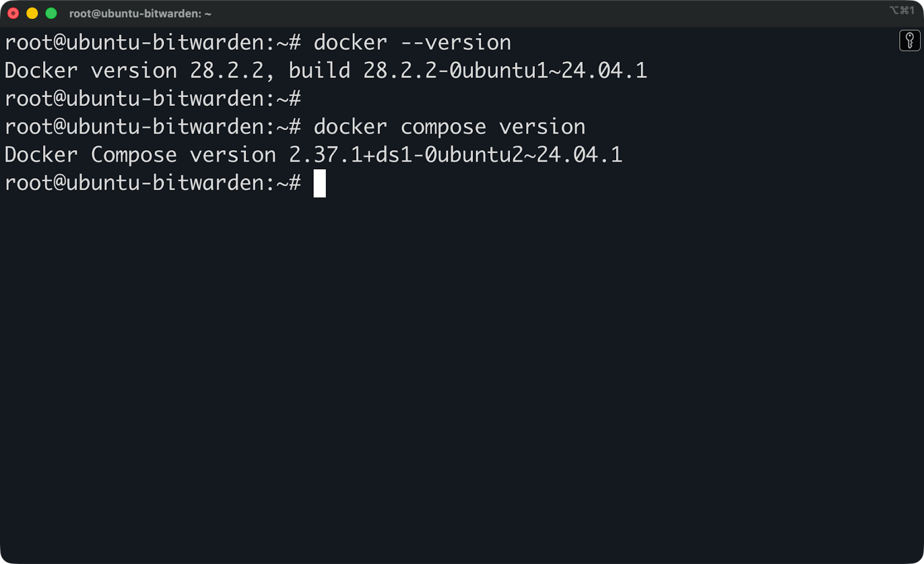Click the last prompt line beside the cursor
Image resolution: width=924 pixels, height=564 pixels.
pyautogui.click(x=152, y=183)
